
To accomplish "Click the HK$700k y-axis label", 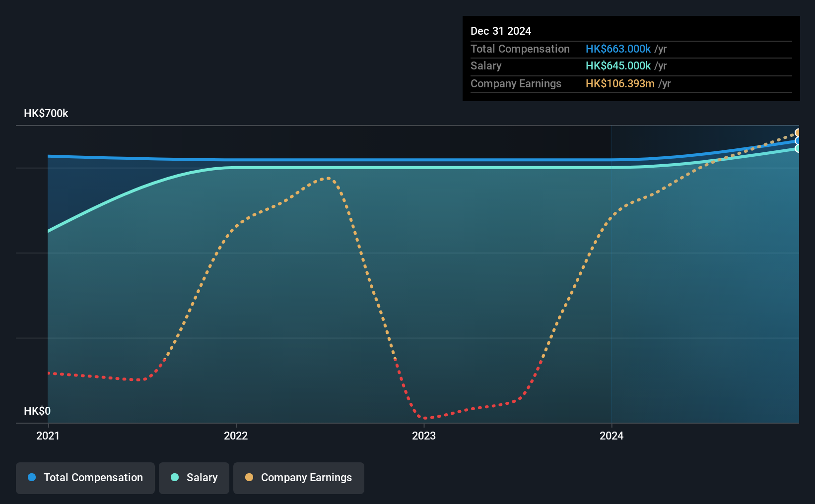I will [x=46, y=114].
